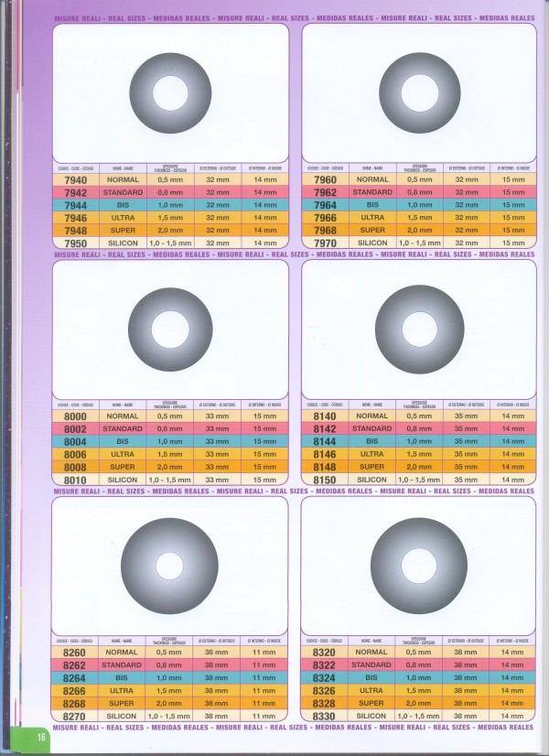Click 33 mm outside diameter in row 8000
Image resolution: width=549 pixels, height=756 pixels.
point(217,416)
